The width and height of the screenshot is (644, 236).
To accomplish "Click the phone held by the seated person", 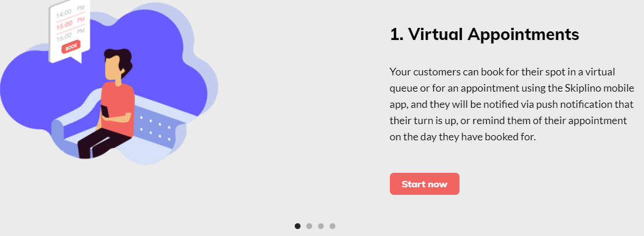I will 105,111.
